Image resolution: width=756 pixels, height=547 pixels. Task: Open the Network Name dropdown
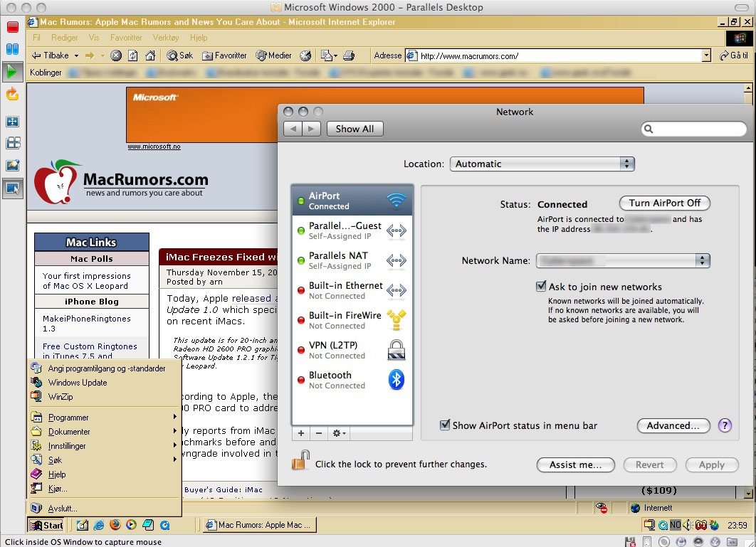[622, 261]
